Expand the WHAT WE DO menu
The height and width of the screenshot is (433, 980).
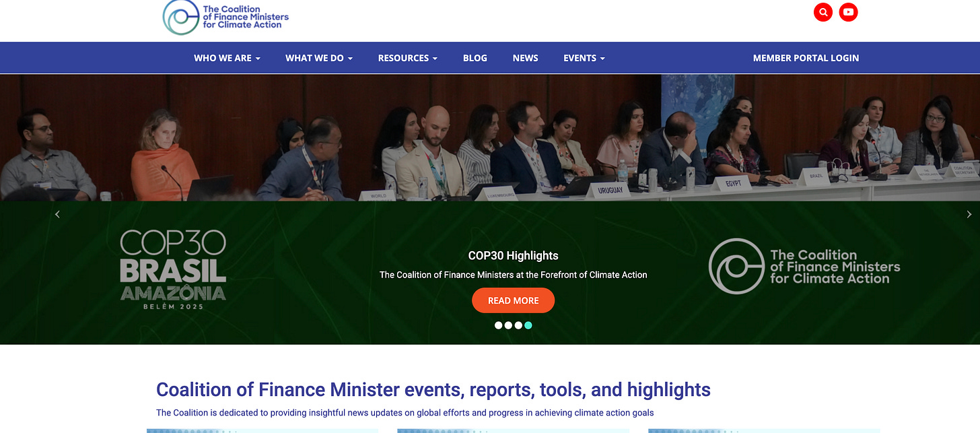point(319,58)
